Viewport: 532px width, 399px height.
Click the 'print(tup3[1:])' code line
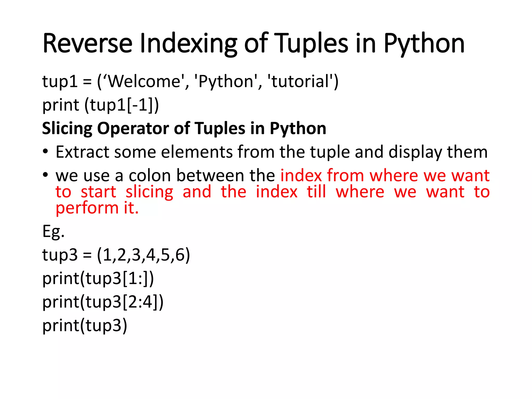coord(98,278)
